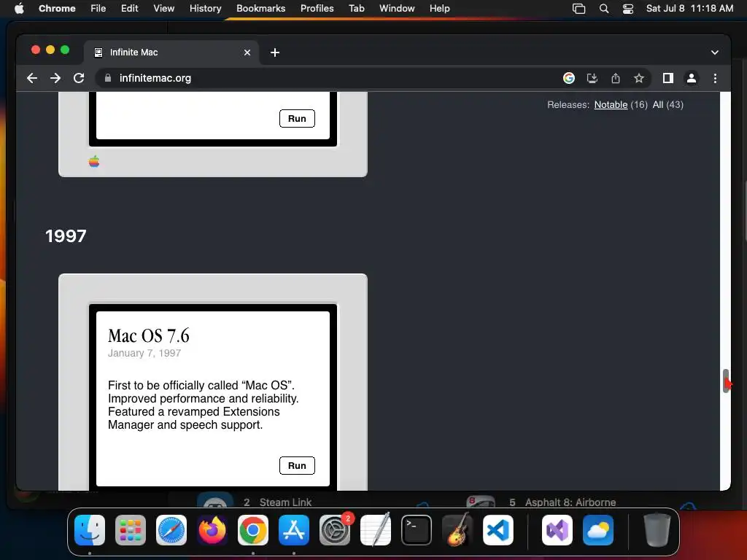Screen dimensions: 747x560
Task: Open the Bookmarks menu
Action: click(261, 9)
